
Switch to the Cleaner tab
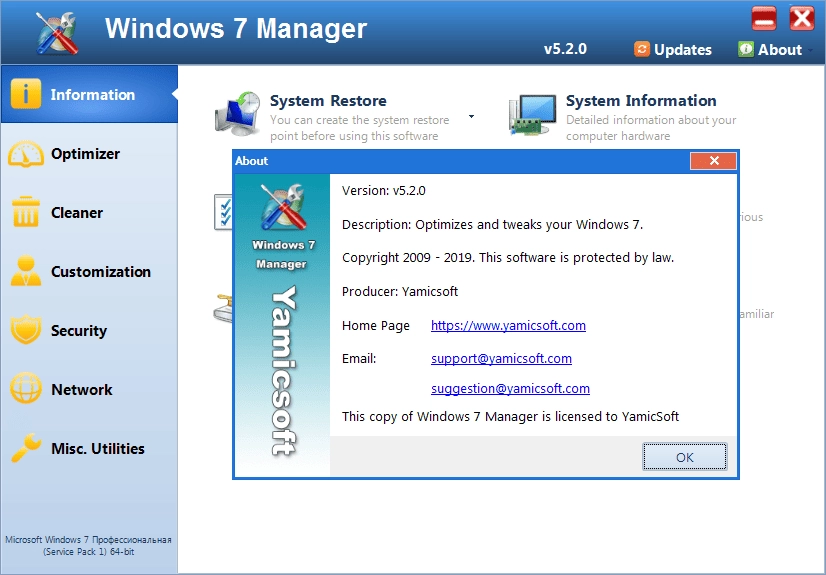point(89,212)
